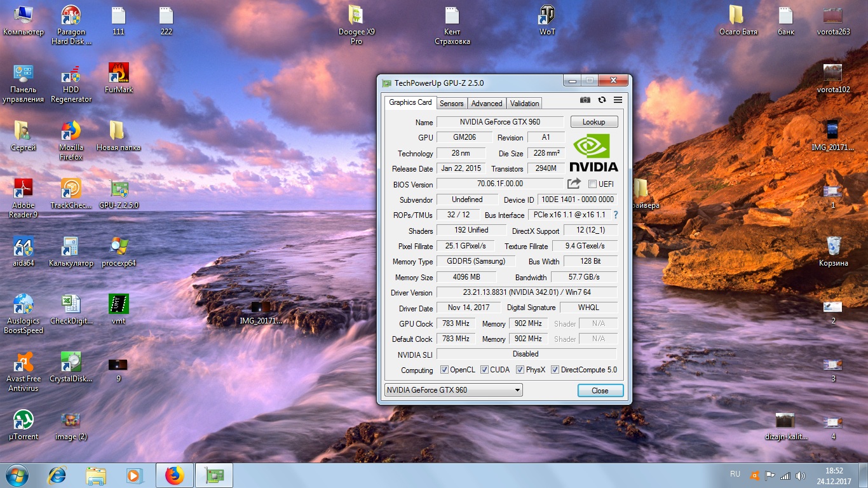Toggle the UEFI checkbox

592,184
